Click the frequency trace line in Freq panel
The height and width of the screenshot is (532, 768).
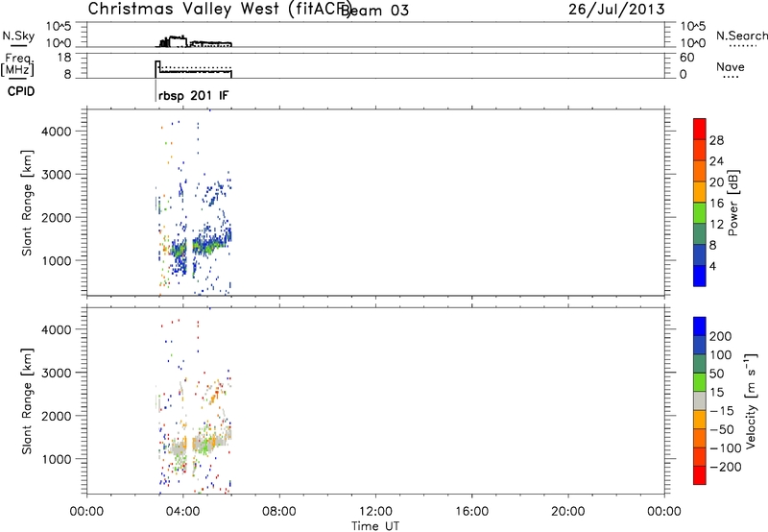[194, 69]
